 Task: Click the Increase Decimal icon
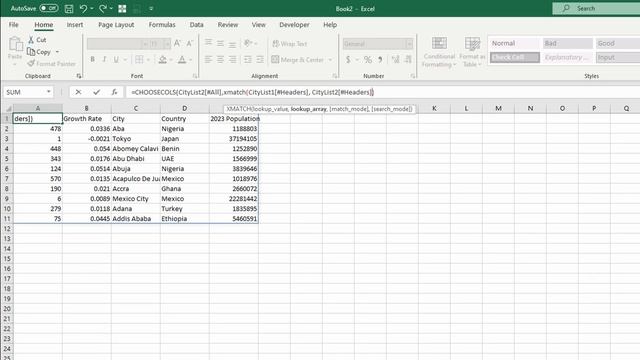[x=395, y=60]
